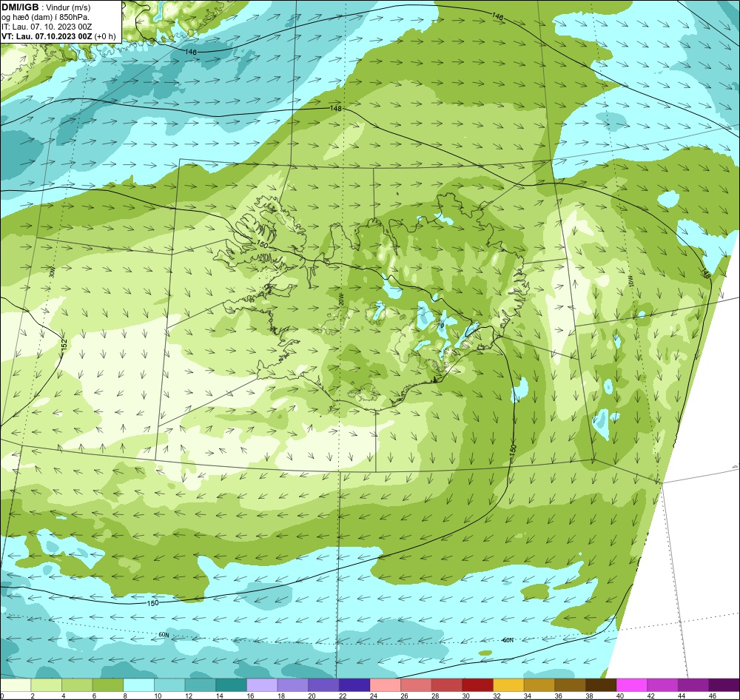740x700 pixels.
Task: Click the 6–8 m/s green legend swatch
Action: 108,684
